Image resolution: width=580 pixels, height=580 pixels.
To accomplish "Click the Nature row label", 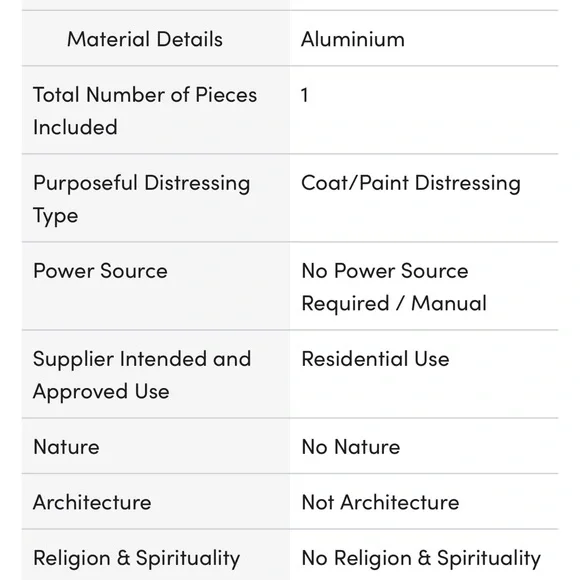I will [66, 447].
